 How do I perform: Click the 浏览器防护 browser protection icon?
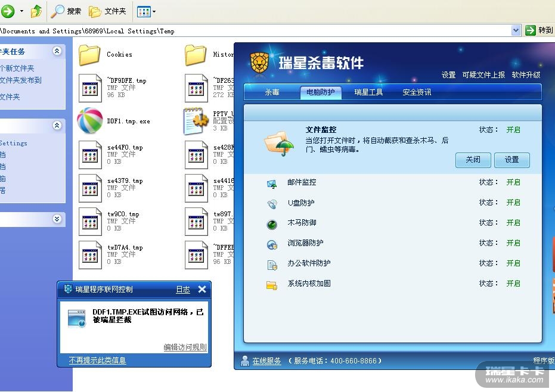pos(271,245)
